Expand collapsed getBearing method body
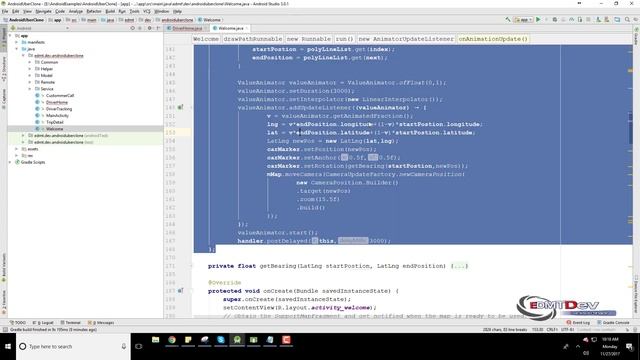Viewport: 640px width, 360px height. coord(460,266)
